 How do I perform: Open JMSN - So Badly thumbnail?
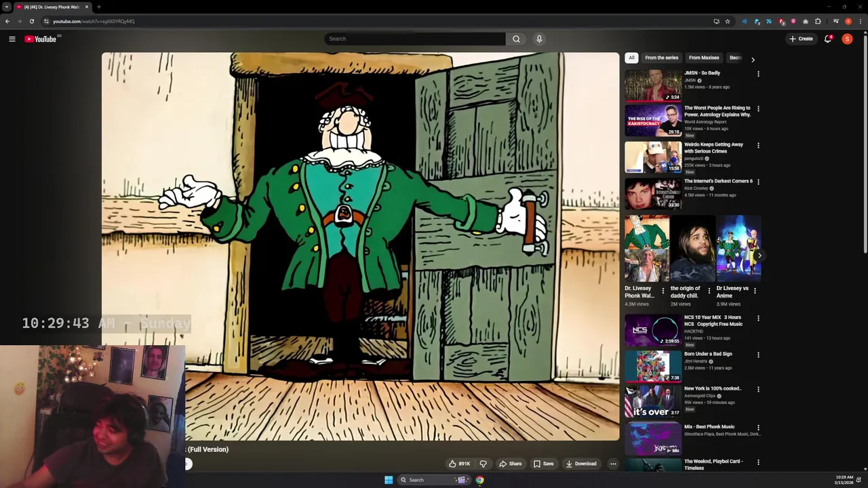(653, 85)
